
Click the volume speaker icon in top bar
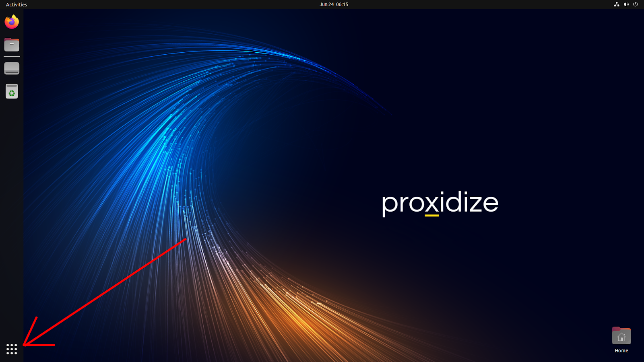(x=626, y=4)
